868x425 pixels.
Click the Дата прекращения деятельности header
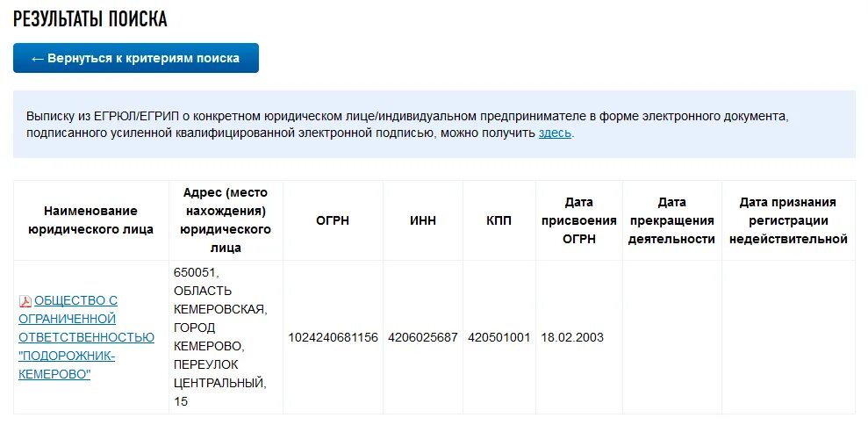671,220
